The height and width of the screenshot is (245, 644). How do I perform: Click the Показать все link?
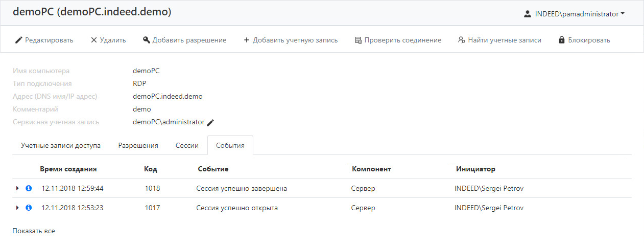tap(34, 231)
